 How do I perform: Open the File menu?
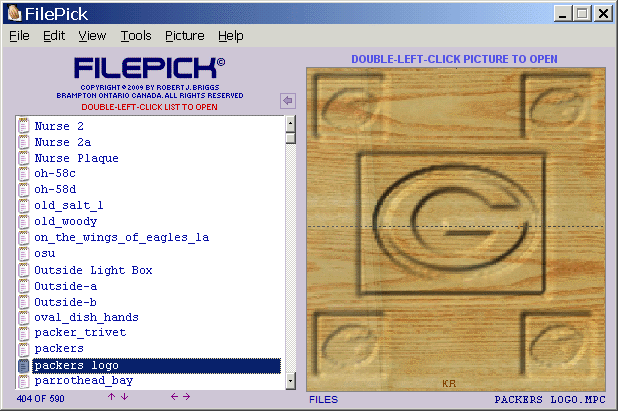pyautogui.click(x=19, y=36)
